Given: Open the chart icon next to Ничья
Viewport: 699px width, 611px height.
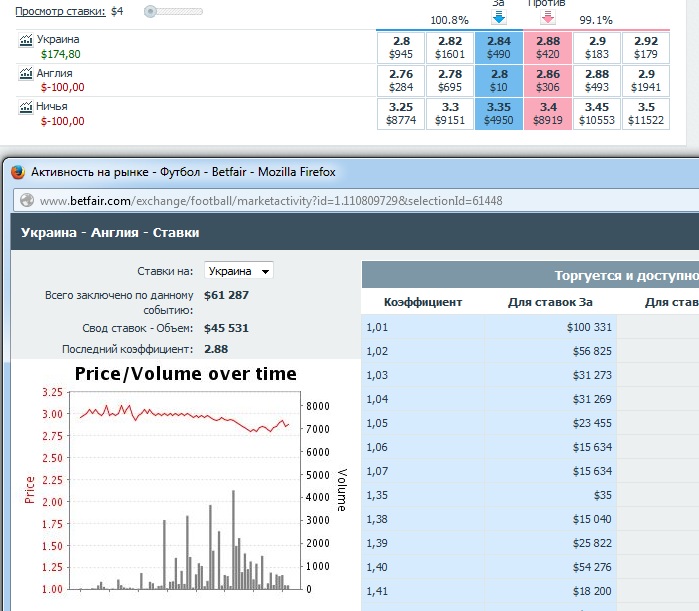Looking at the screenshot, I should 26,107.
